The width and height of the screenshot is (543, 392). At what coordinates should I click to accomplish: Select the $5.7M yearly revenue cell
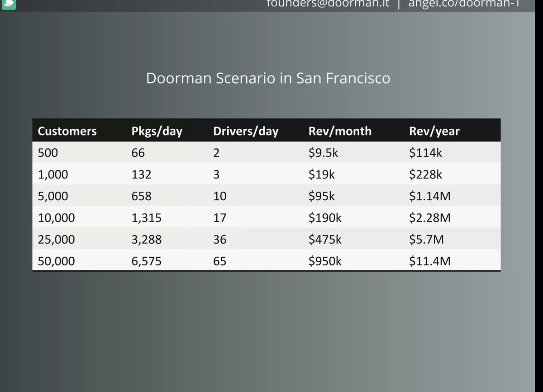coord(426,240)
